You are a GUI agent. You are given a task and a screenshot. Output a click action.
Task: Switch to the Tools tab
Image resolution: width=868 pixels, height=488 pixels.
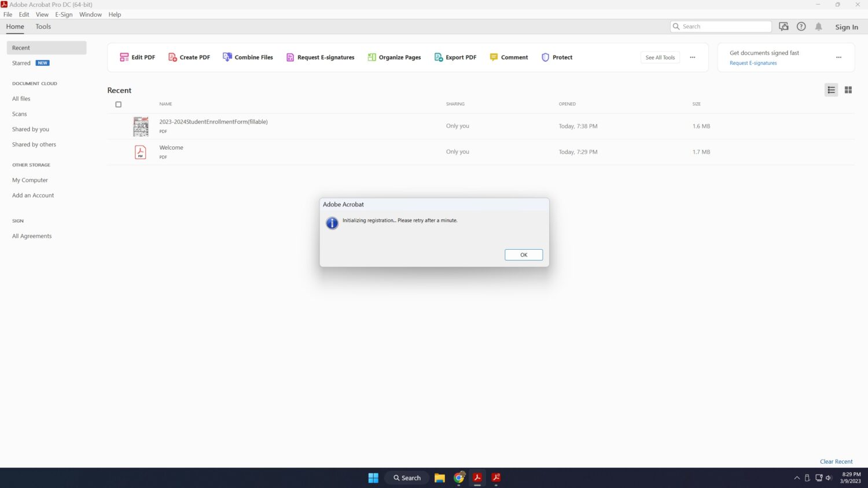pos(43,27)
